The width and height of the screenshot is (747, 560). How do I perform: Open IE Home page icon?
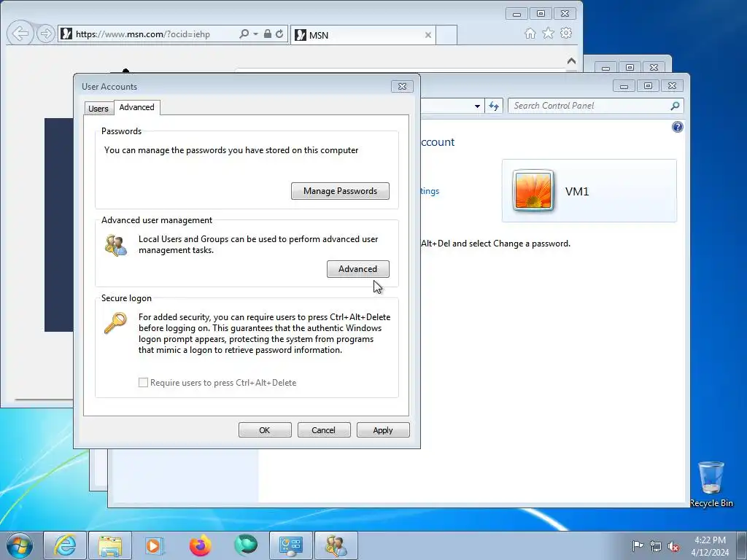(x=530, y=34)
